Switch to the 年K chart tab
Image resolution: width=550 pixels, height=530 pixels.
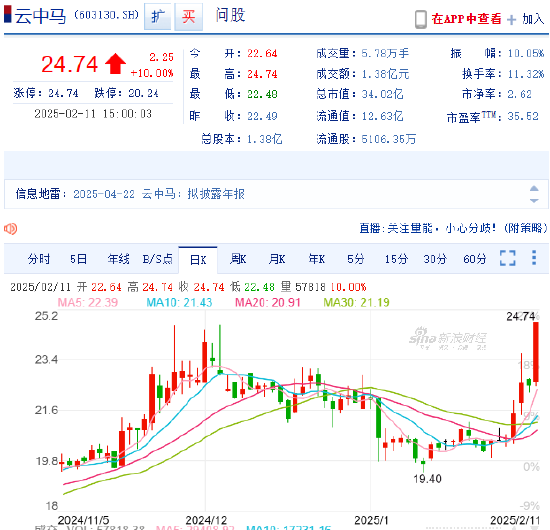(x=317, y=259)
